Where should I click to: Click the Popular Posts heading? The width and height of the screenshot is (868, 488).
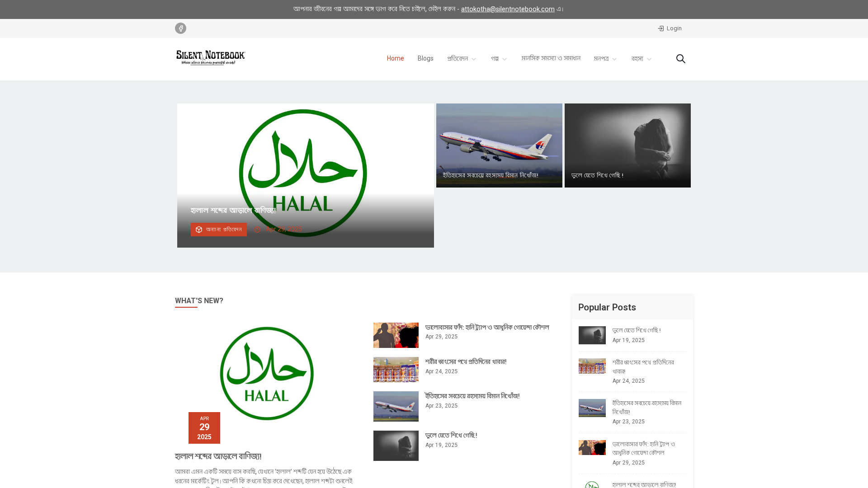[607, 307]
